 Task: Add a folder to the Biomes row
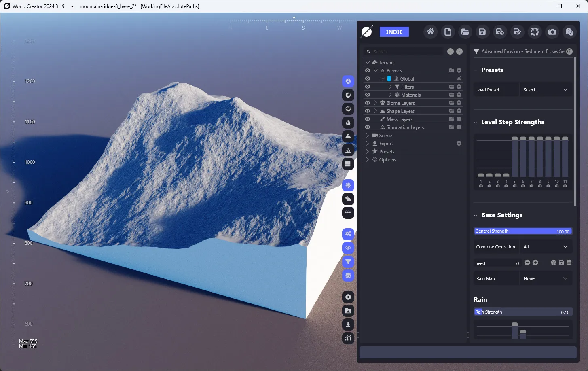pos(452,70)
